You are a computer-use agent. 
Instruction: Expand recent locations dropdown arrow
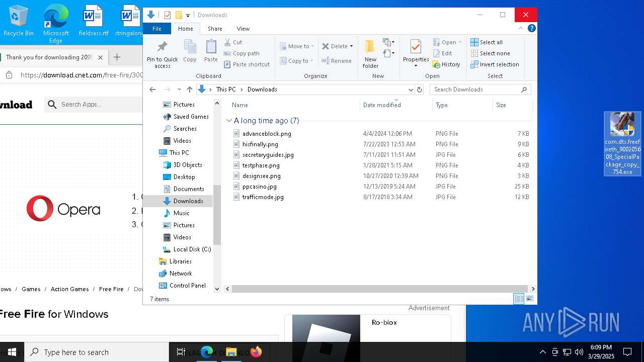click(x=179, y=89)
